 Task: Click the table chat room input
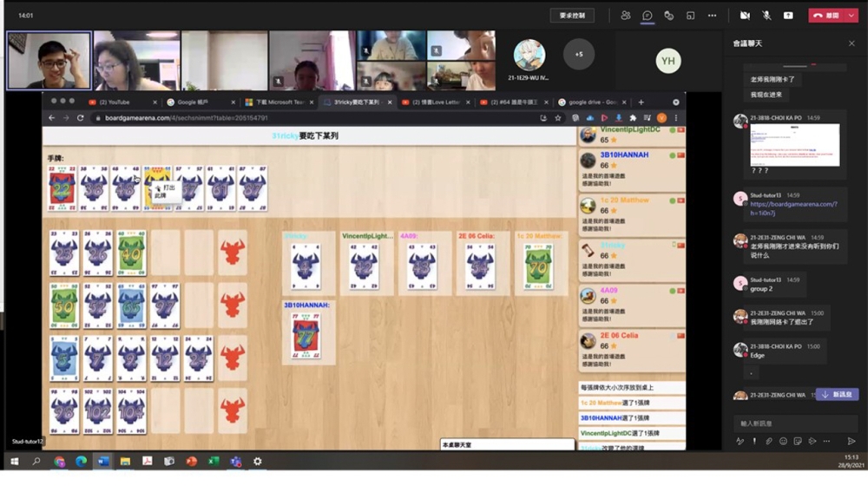pos(507,444)
